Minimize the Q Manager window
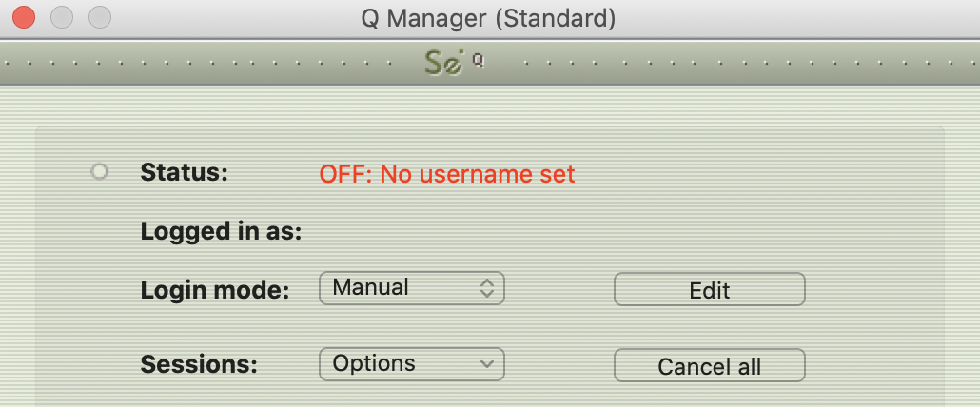980x407 pixels. coord(61,17)
